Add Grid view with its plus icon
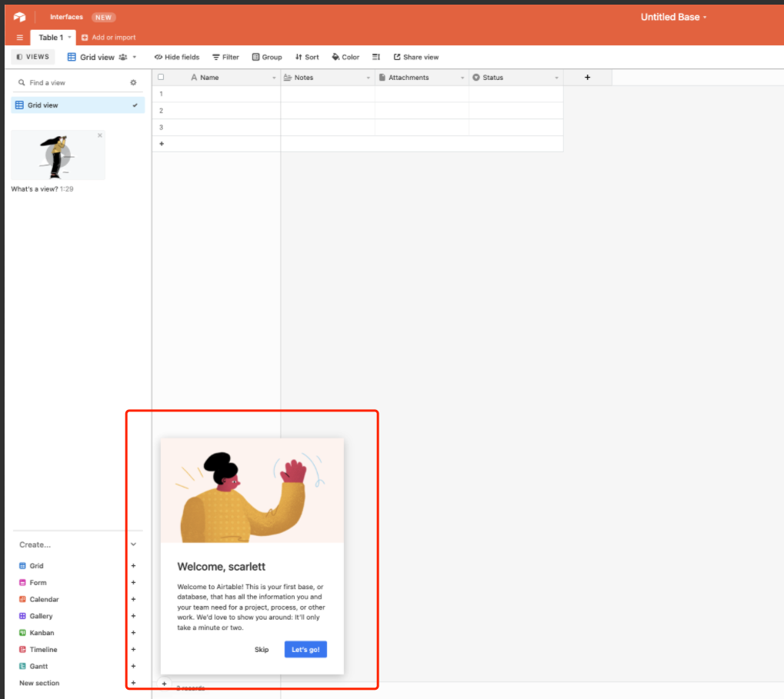784x699 pixels. pos(134,566)
